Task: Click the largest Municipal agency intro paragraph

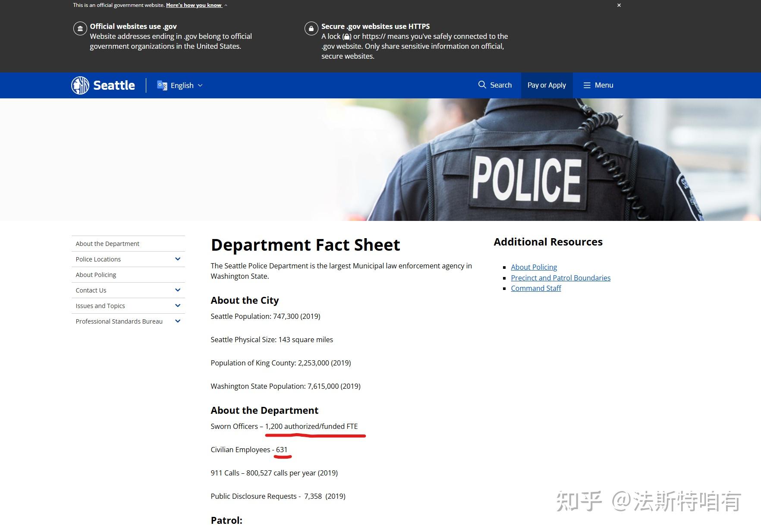Action: pyautogui.click(x=341, y=271)
